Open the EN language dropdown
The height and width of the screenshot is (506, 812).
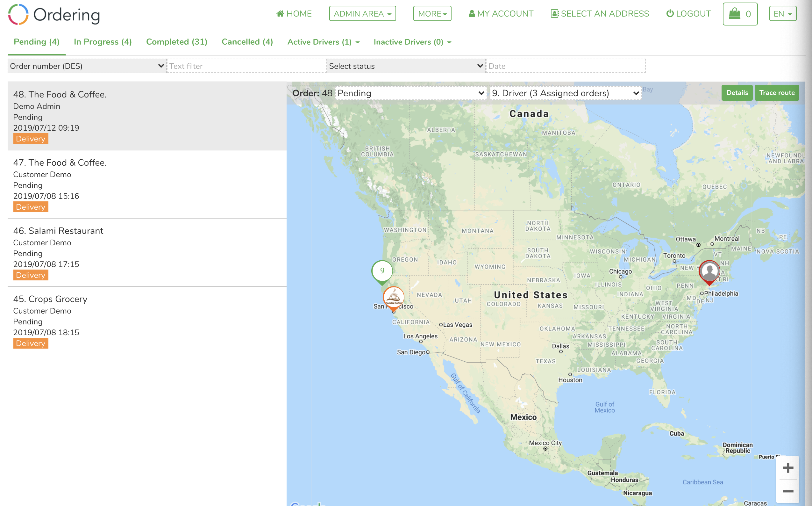click(x=783, y=14)
